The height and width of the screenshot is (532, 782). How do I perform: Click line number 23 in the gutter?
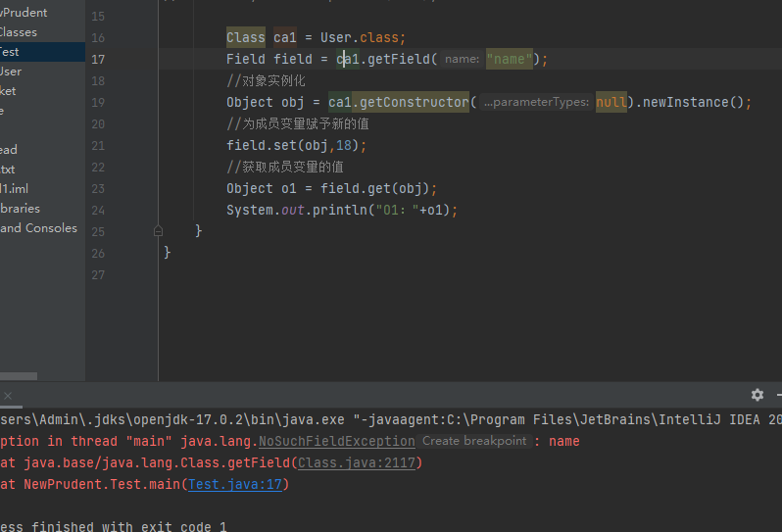coord(98,188)
